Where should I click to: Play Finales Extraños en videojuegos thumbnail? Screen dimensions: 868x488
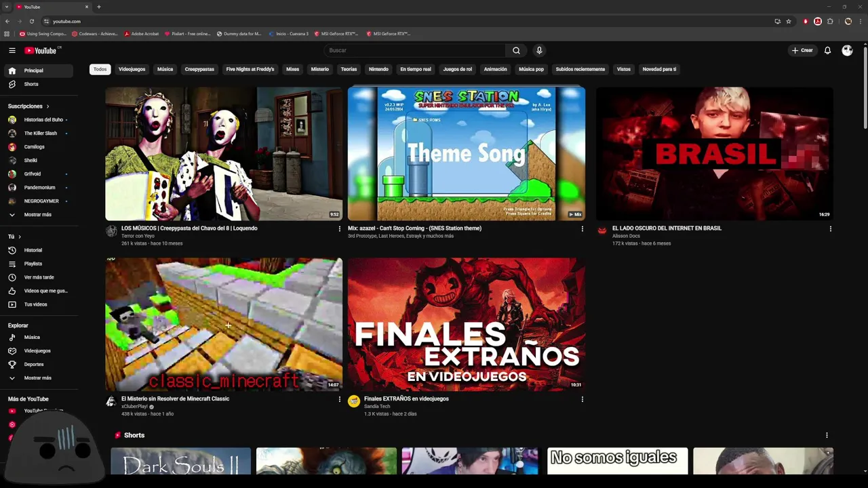tap(467, 324)
